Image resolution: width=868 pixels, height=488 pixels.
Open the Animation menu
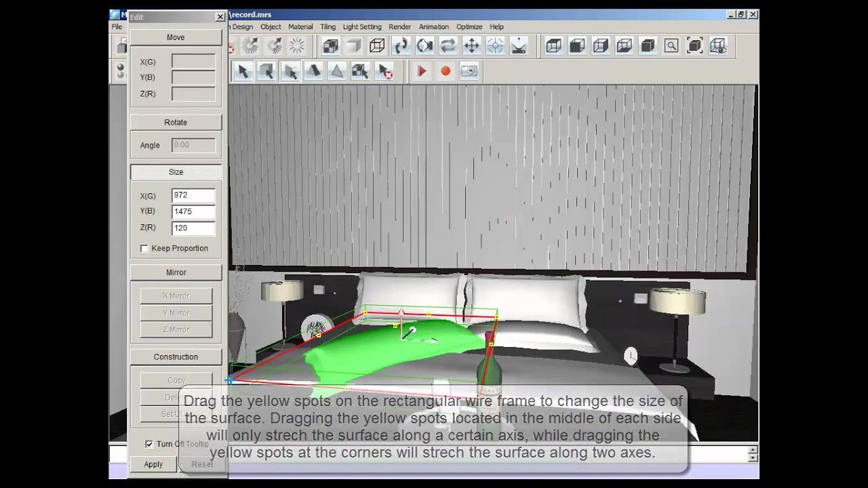pyautogui.click(x=434, y=26)
